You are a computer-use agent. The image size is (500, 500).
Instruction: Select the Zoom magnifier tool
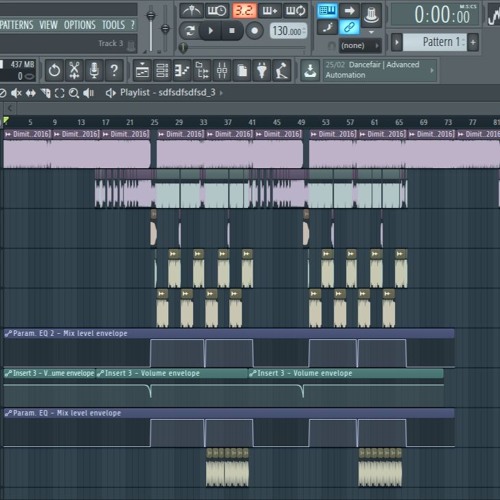tap(74, 93)
